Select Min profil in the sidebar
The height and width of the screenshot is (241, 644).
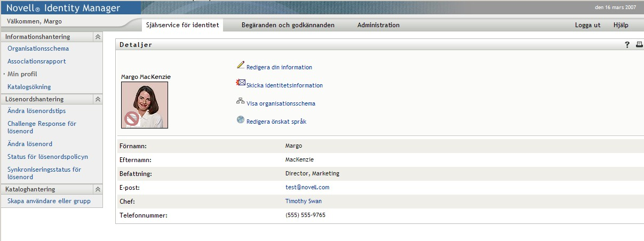coord(22,74)
